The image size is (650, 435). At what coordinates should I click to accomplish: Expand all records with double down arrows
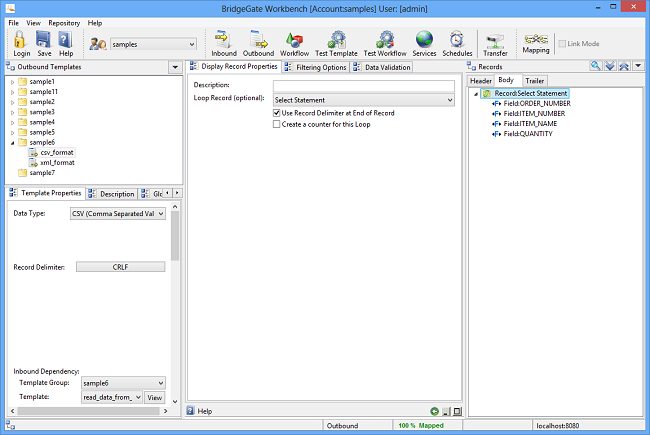pyautogui.click(x=610, y=66)
